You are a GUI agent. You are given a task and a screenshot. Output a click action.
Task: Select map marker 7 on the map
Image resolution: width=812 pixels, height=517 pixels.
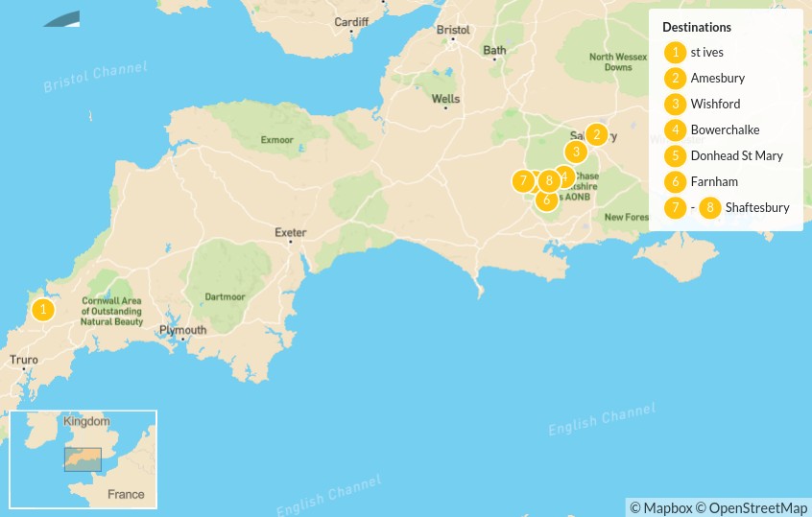pyautogui.click(x=523, y=180)
